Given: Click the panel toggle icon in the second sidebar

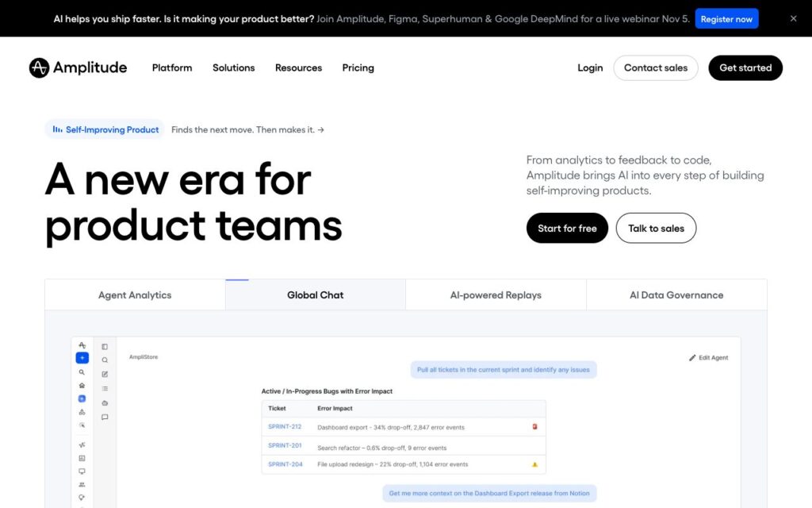Looking at the screenshot, I should click(105, 347).
